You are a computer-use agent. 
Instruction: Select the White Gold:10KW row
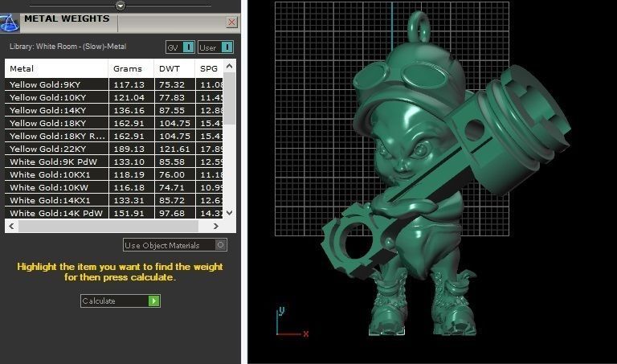(x=114, y=188)
